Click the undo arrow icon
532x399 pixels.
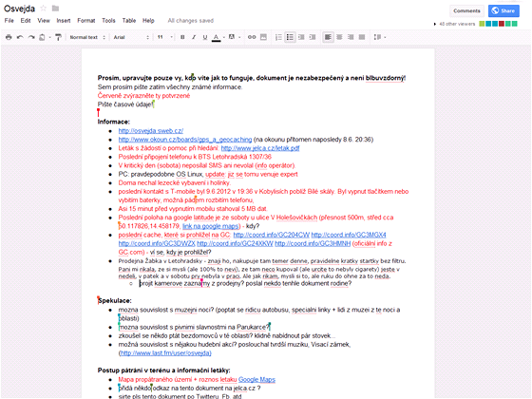[x=20, y=37]
